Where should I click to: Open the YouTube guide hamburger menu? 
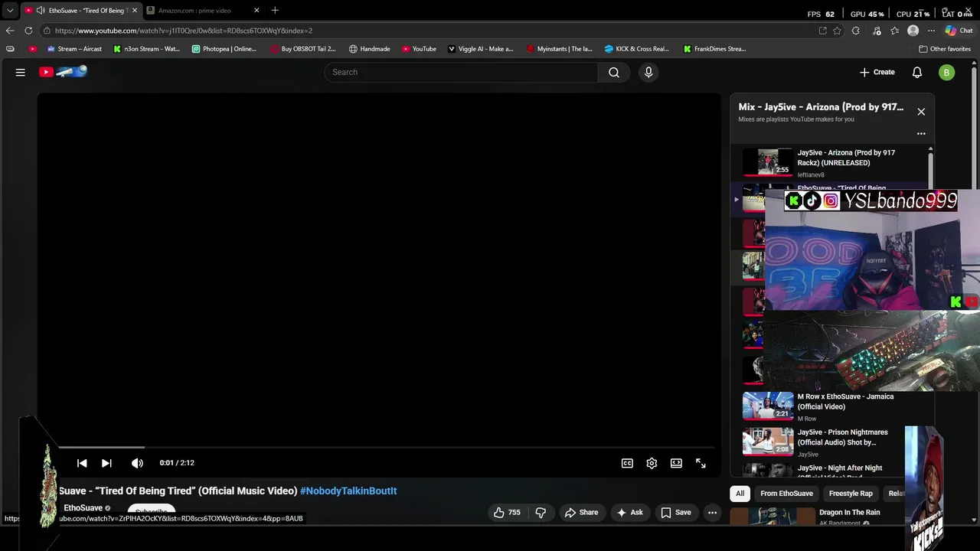(x=21, y=72)
